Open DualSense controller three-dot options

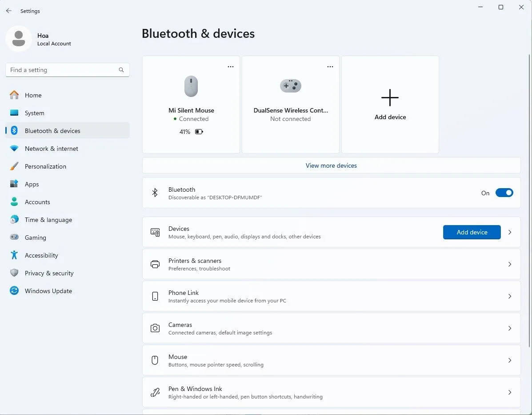(330, 67)
